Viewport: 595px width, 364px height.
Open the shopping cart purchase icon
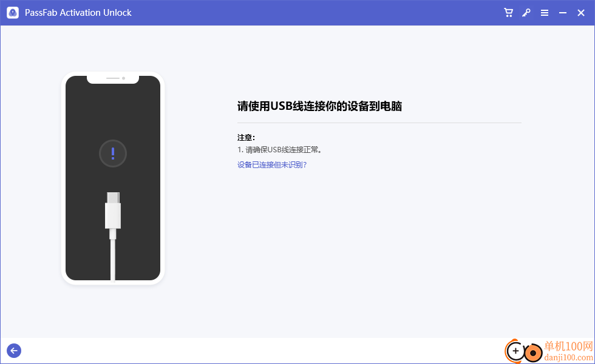tap(508, 13)
